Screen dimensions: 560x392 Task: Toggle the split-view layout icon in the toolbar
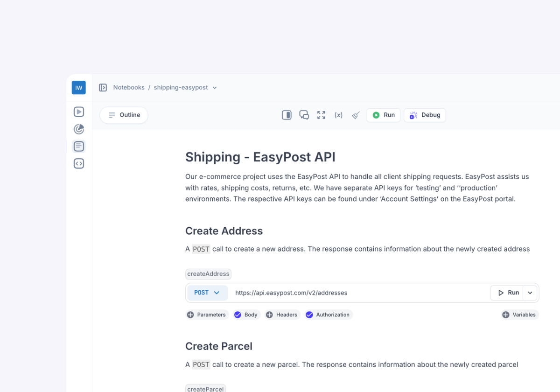(x=287, y=115)
